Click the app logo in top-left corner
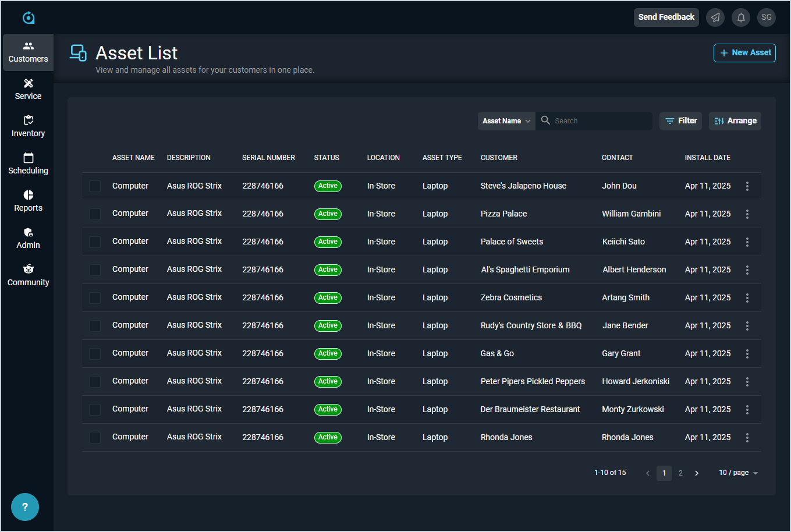 [x=29, y=18]
